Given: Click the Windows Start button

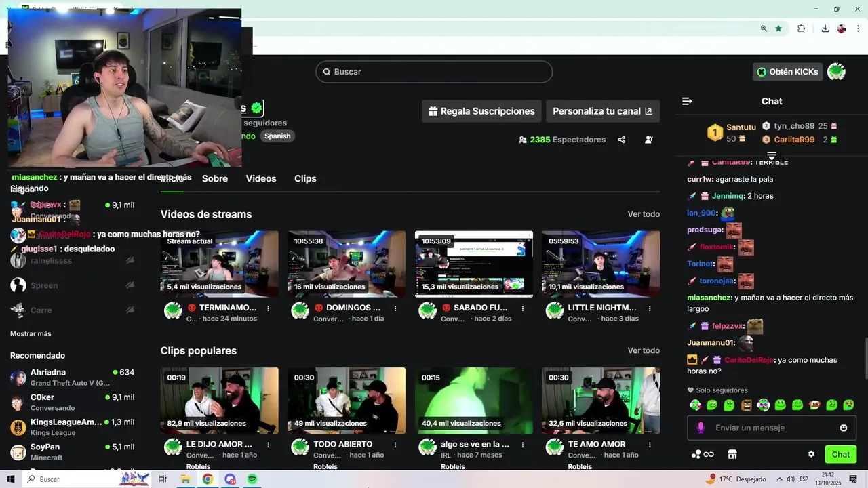Looking at the screenshot, I should pyautogui.click(x=10, y=479).
